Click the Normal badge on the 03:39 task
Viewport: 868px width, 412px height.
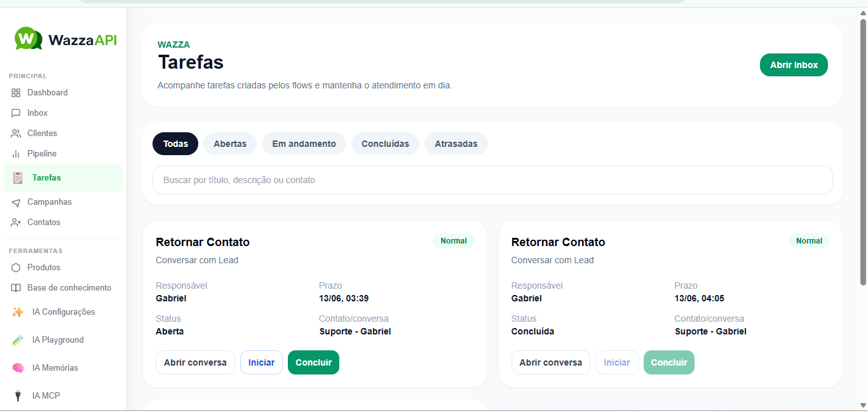click(x=454, y=241)
